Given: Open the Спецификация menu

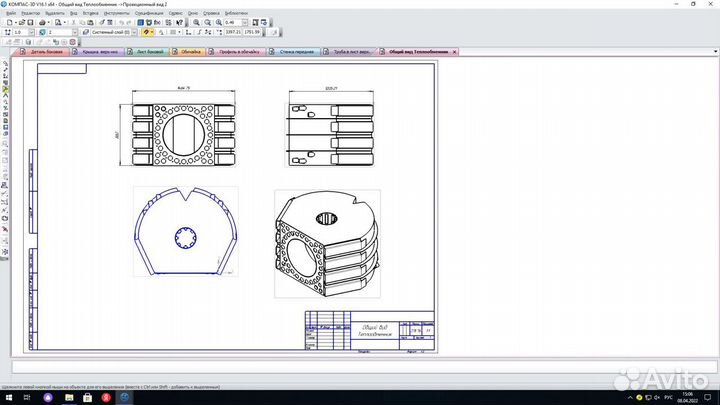Looking at the screenshot, I should tap(148, 13).
